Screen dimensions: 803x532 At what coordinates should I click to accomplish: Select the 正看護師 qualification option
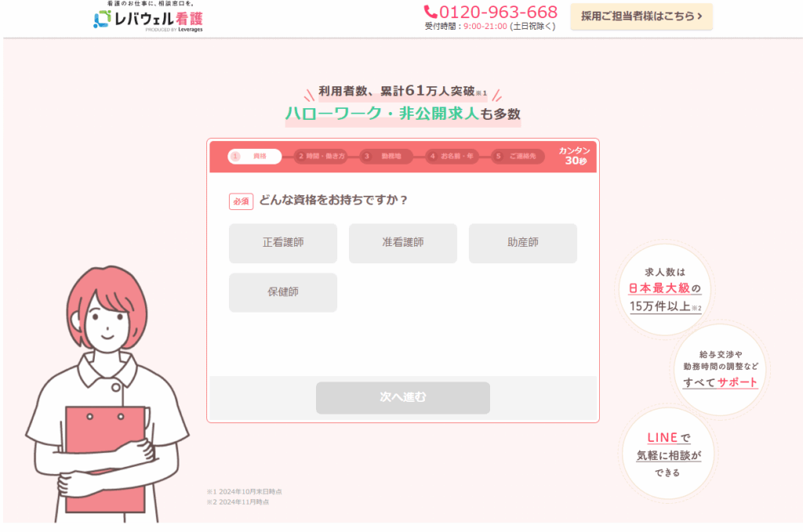(x=282, y=243)
